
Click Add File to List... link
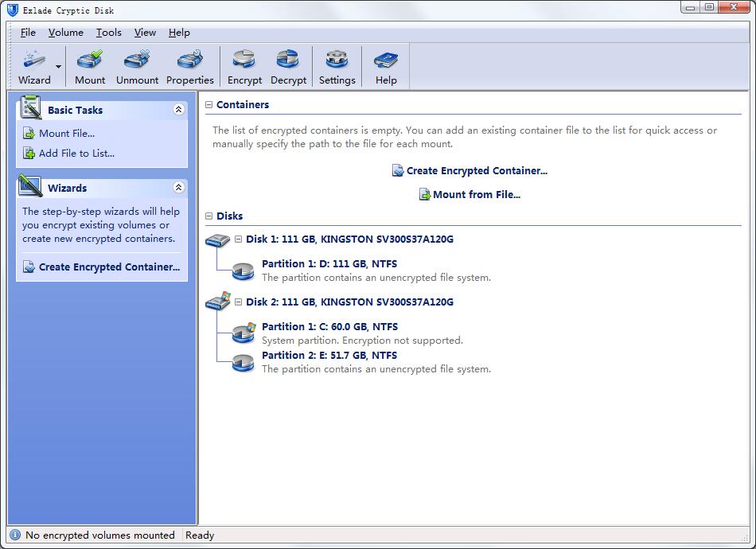click(x=76, y=154)
